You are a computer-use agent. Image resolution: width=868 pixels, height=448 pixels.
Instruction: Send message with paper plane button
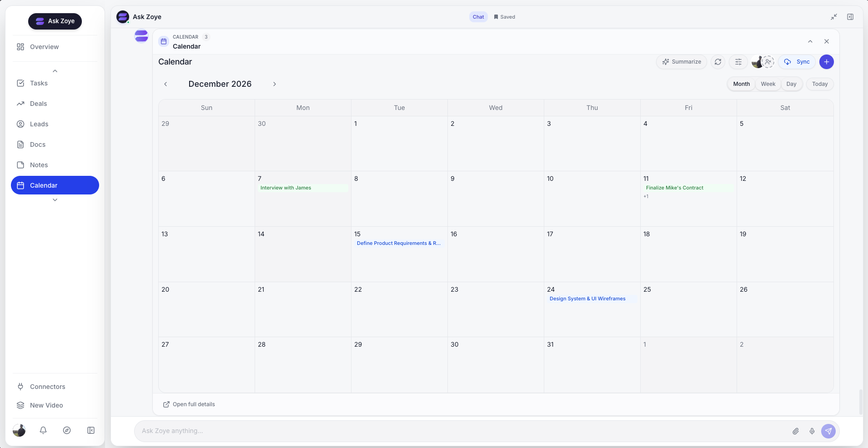pyautogui.click(x=828, y=431)
